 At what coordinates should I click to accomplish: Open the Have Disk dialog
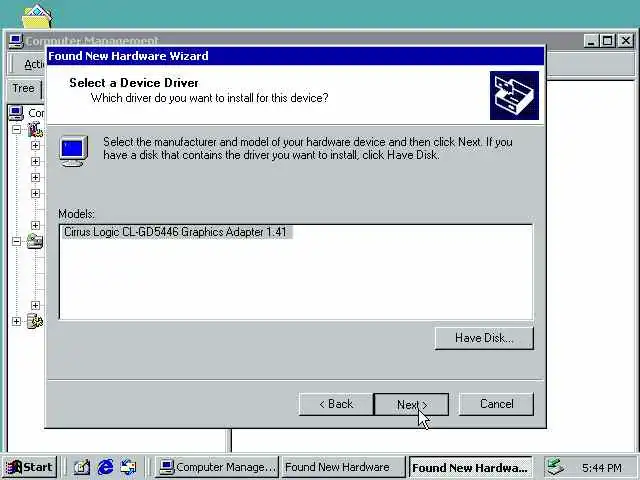484,338
